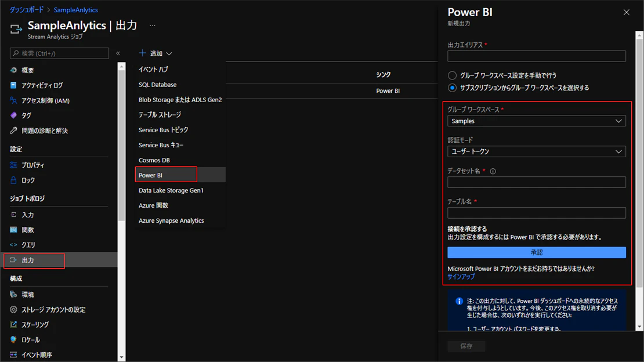Click the アクセス制御 (IAM) people icon

(13, 100)
